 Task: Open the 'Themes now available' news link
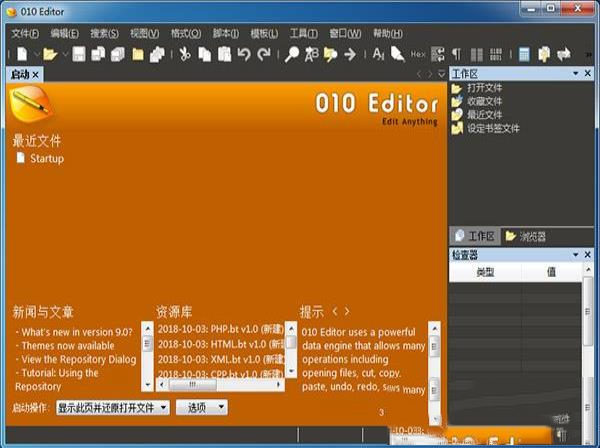(65, 345)
